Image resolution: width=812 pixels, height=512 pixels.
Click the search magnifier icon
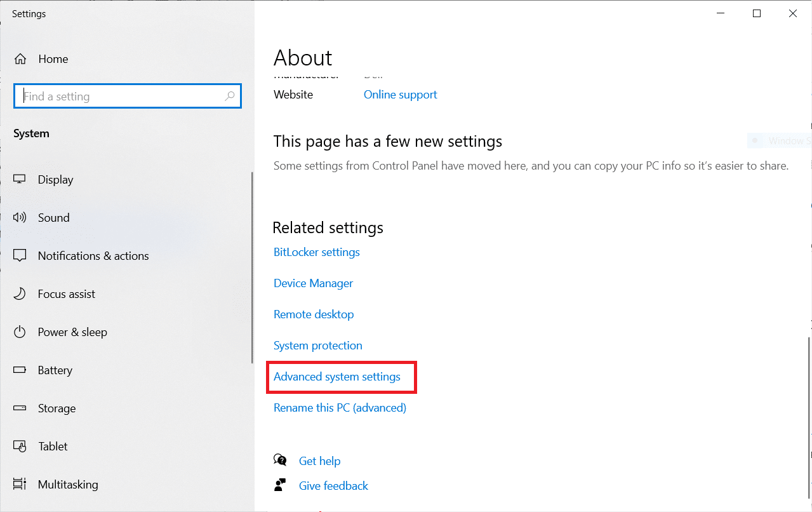coord(230,97)
